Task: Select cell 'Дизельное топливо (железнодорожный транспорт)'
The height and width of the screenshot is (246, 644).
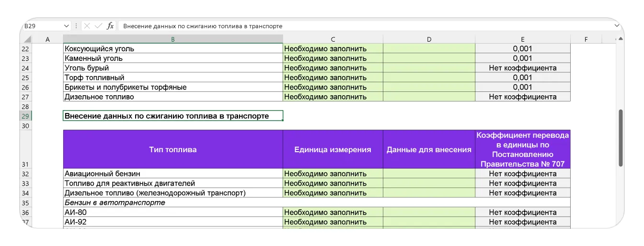Action: click(x=173, y=193)
